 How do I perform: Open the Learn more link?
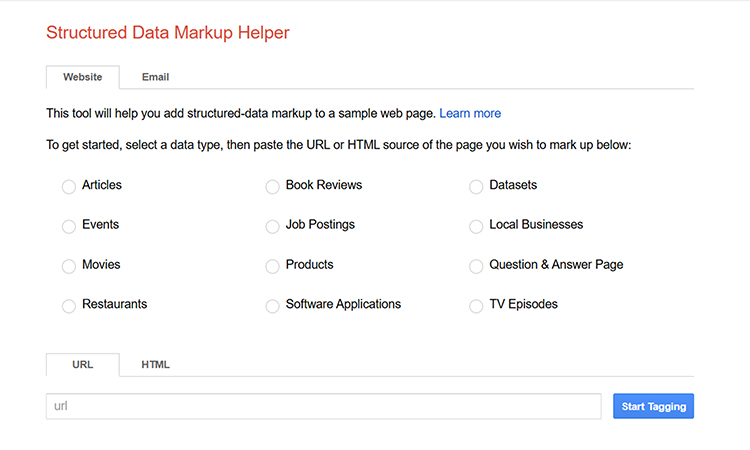tap(470, 114)
